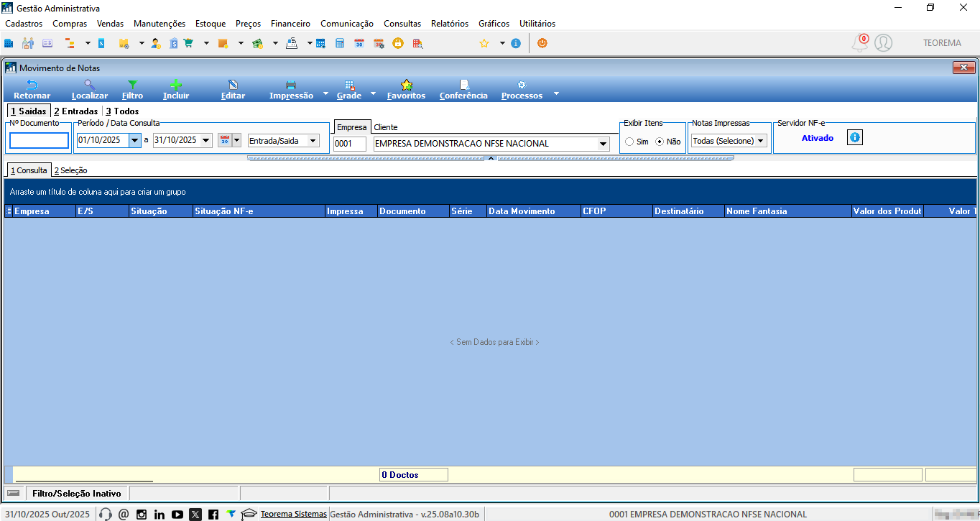
Task: Click the yellow padlock icon
Action: 397,43
